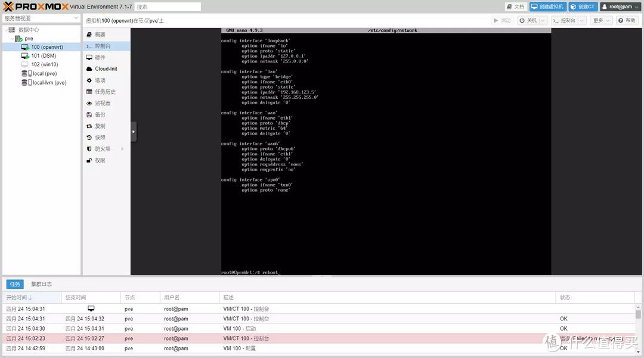Image resolution: width=644 pixels, height=358 pixels.
Task: Sort by the Status column header
Action: 595,297
